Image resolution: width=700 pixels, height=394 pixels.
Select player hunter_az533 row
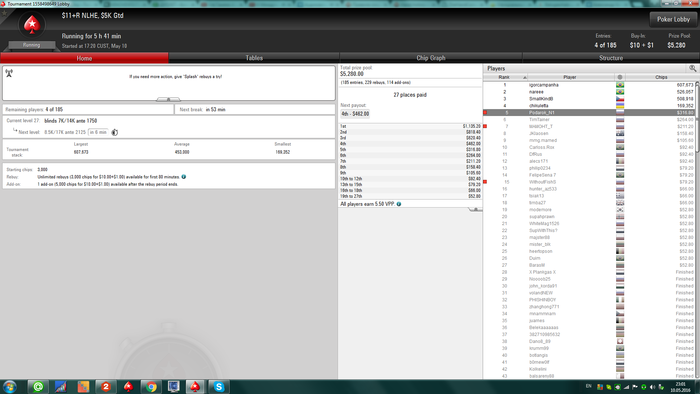[x=589, y=189]
